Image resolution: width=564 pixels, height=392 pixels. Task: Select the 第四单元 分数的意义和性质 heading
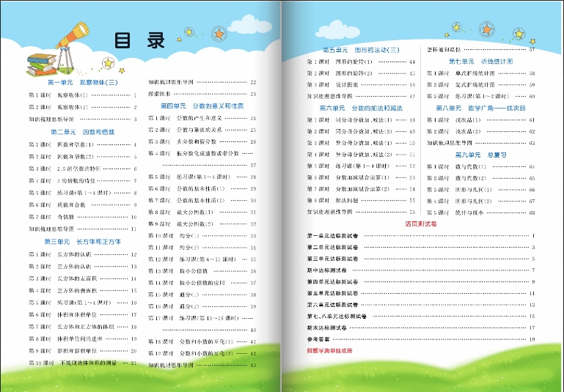[x=202, y=106]
